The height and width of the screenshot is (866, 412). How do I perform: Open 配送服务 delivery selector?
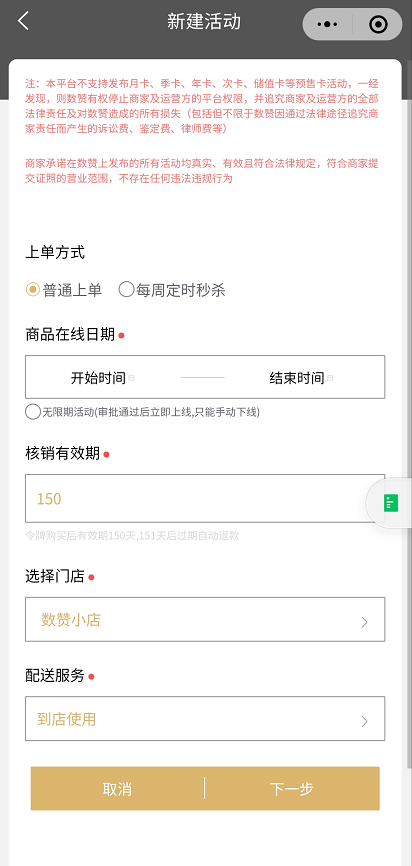point(205,719)
